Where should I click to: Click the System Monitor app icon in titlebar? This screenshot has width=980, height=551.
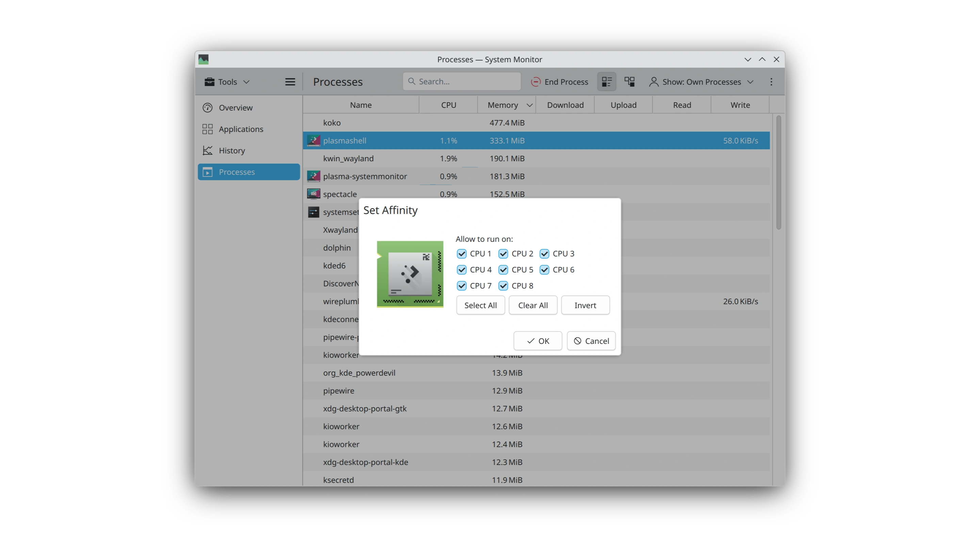(x=203, y=59)
